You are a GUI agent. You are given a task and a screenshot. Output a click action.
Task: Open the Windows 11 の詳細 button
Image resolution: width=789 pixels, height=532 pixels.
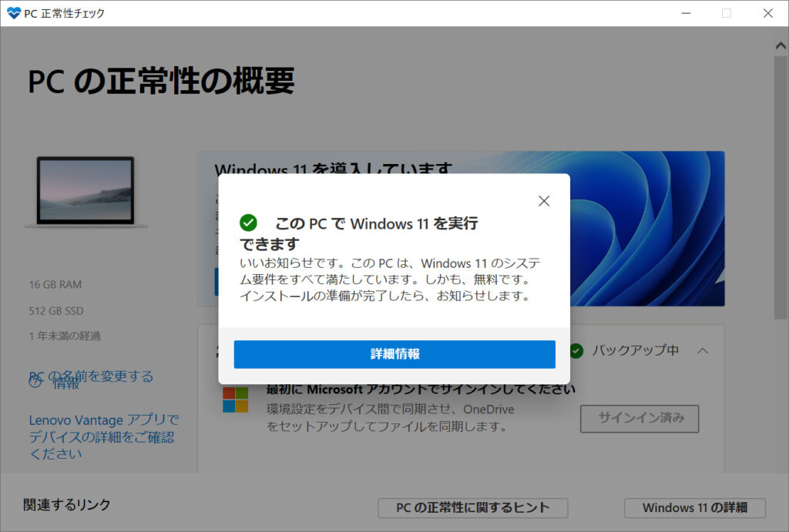coord(695,507)
